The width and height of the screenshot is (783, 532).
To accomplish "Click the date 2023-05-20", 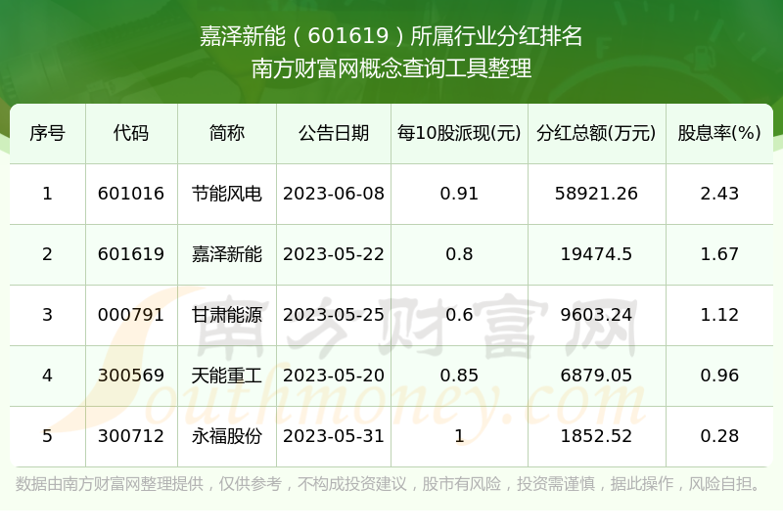I will [x=334, y=376].
